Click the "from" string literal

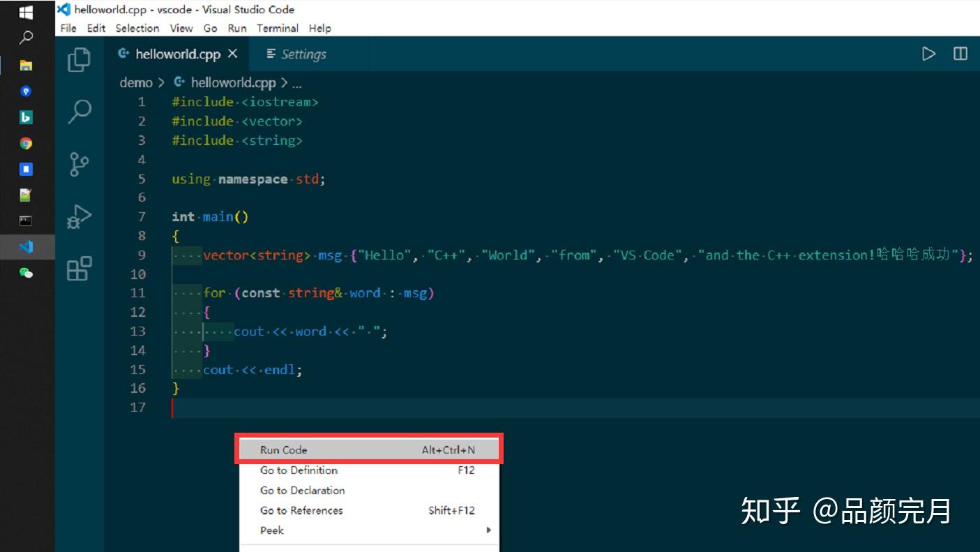click(x=573, y=255)
